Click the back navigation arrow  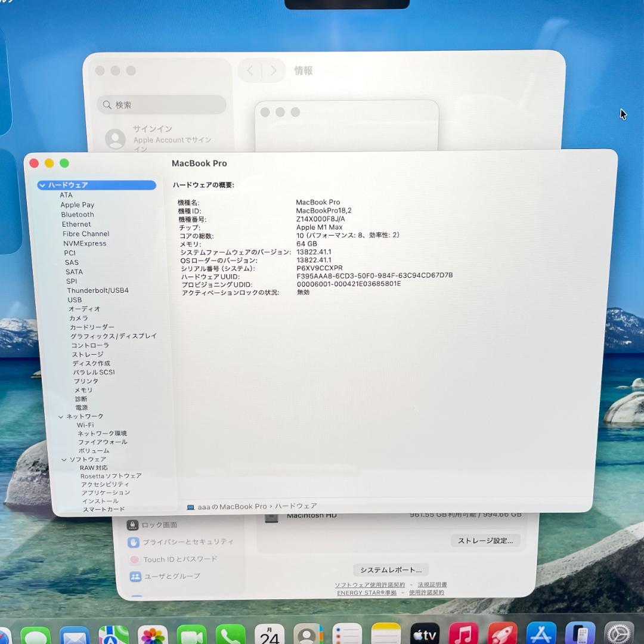[x=249, y=70]
